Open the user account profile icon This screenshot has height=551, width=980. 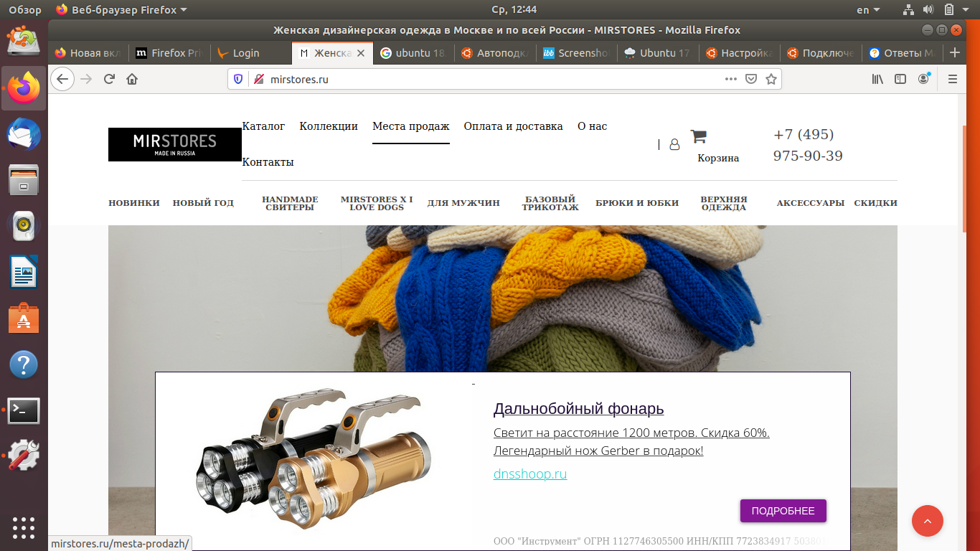click(x=674, y=144)
